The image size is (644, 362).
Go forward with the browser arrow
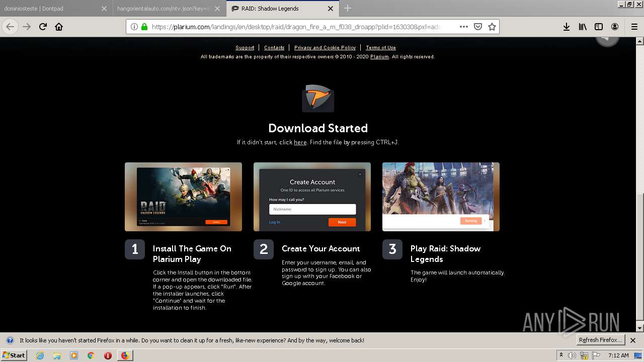click(27, 27)
